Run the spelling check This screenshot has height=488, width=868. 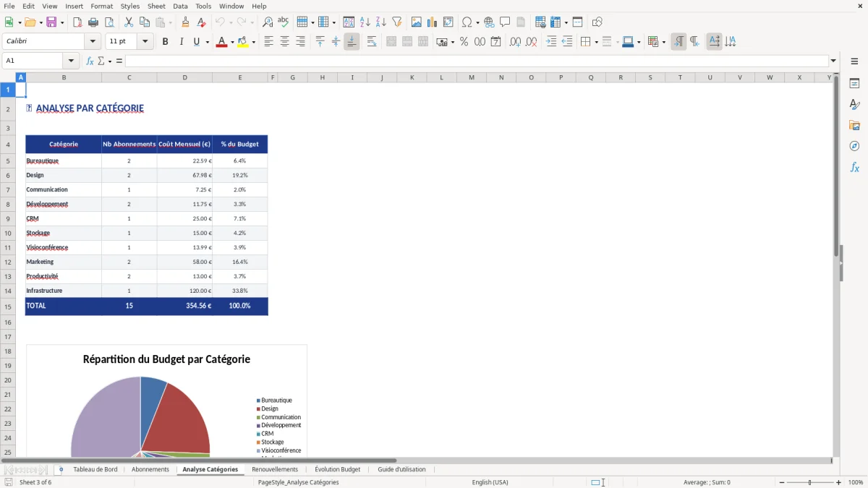point(283,22)
